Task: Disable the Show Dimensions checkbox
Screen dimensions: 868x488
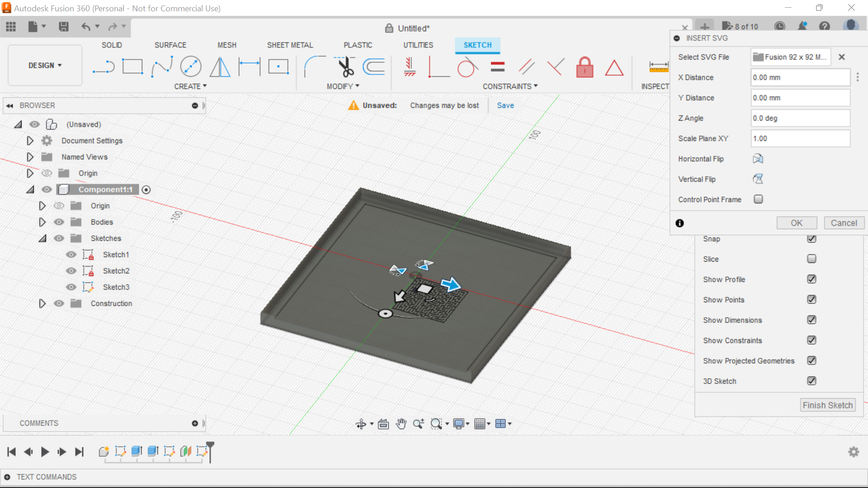Action: (x=811, y=320)
